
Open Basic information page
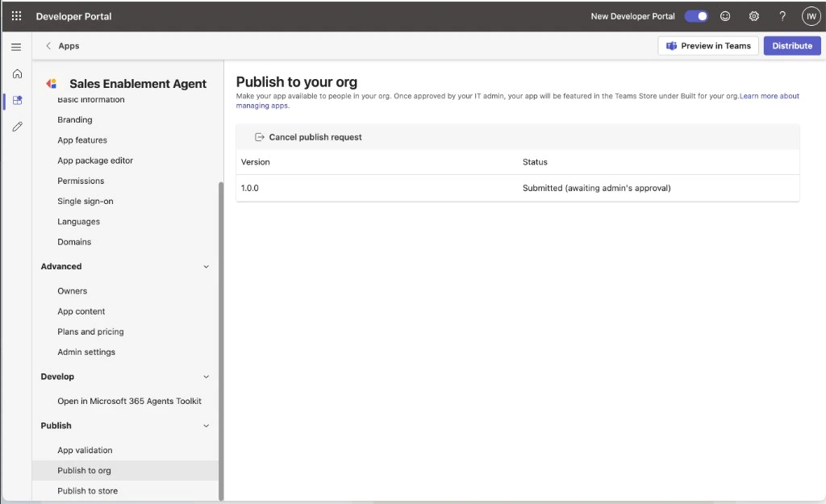pyautogui.click(x=91, y=99)
